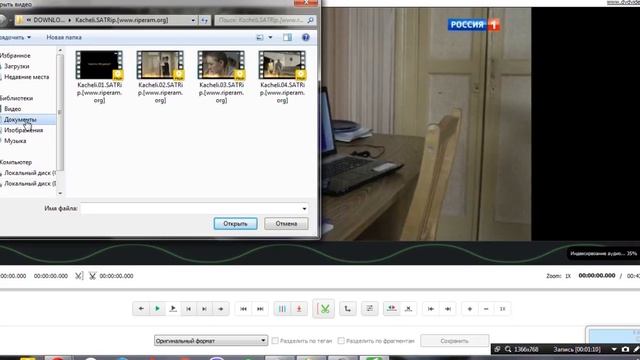Screen dimensions: 640x360
Task: Click the icon right of the red-green markers
Action: tap(408, 309)
